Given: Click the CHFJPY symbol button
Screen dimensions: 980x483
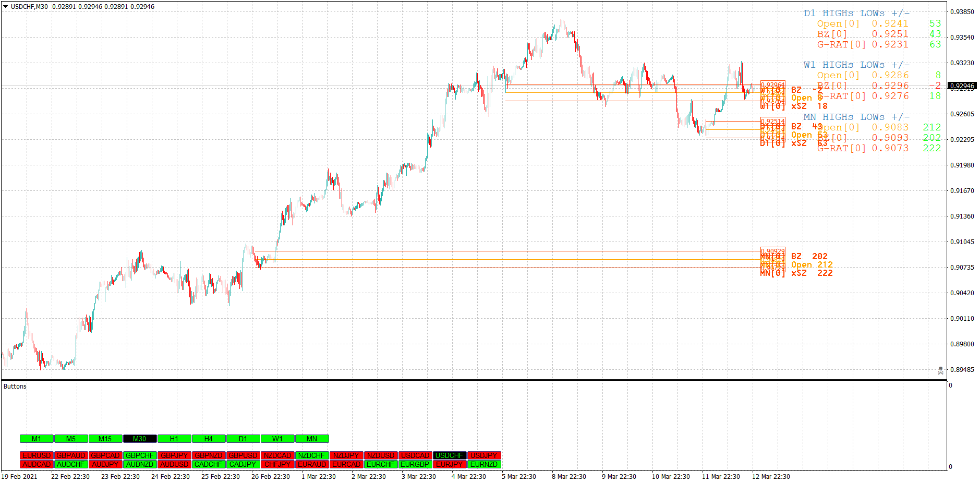Looking at the screenshot, I should click(x=277, y=464).
